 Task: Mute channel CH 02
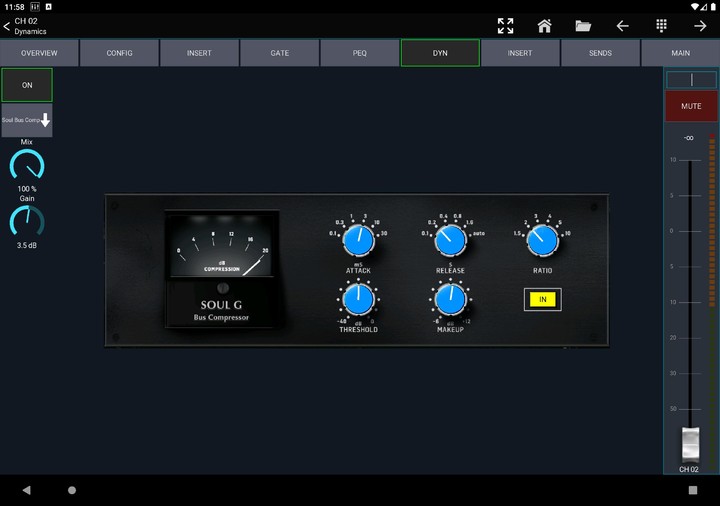[691, 106]
